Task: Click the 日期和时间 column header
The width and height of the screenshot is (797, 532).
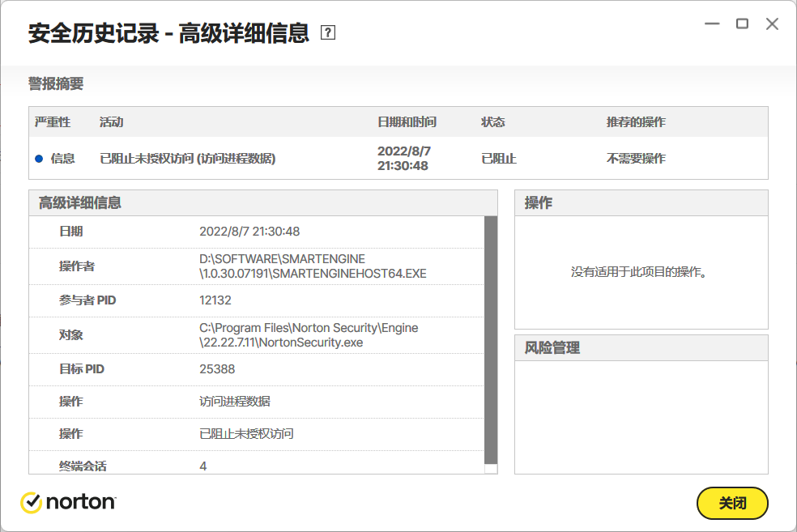Action: click(x=407, y=122)
